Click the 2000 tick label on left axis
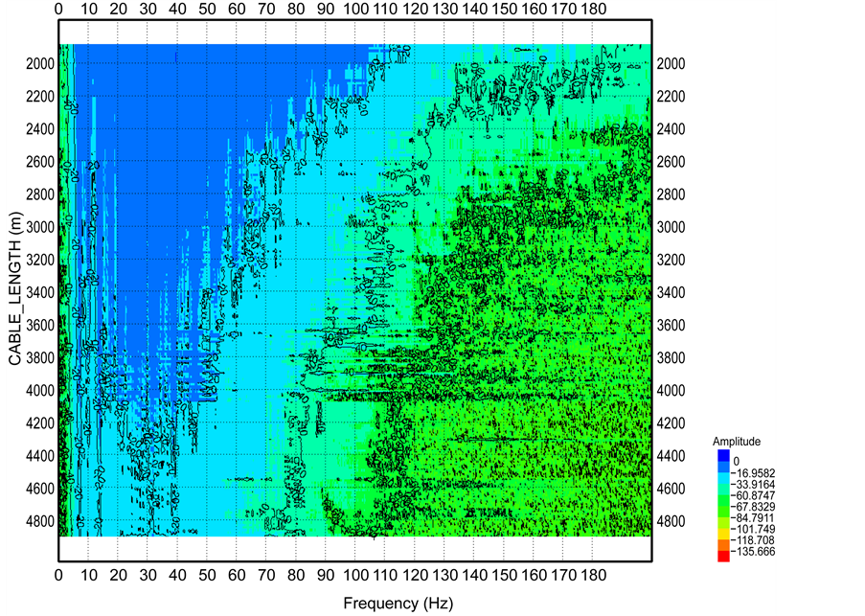The image size is (865, 616). pyautogui.click(x=38, y=64)
